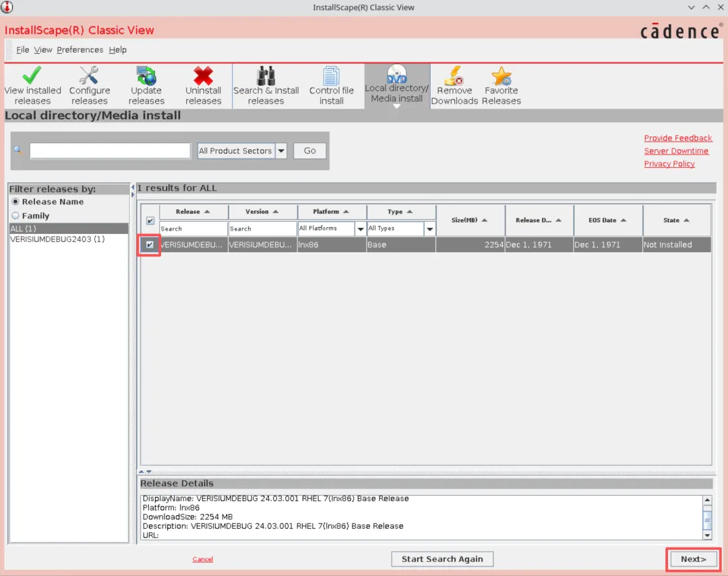728x576 pixels.
Task: Open Configure releases tool
Action: coord(89,86)
